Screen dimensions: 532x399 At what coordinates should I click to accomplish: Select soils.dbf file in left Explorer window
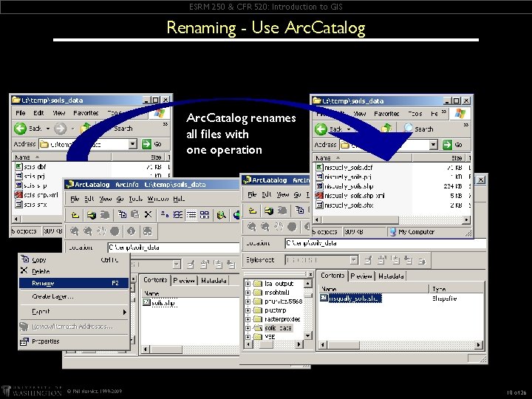click(30, 166)
